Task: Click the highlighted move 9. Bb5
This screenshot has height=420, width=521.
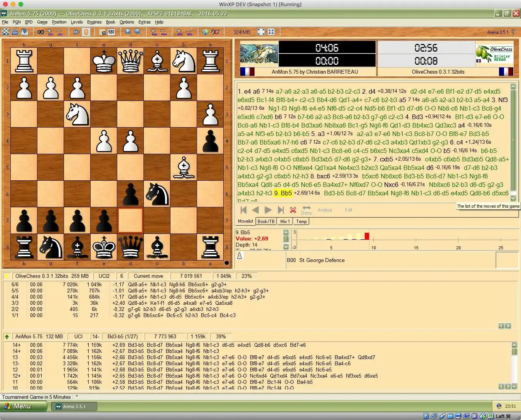Action: (x=283, y=193)
